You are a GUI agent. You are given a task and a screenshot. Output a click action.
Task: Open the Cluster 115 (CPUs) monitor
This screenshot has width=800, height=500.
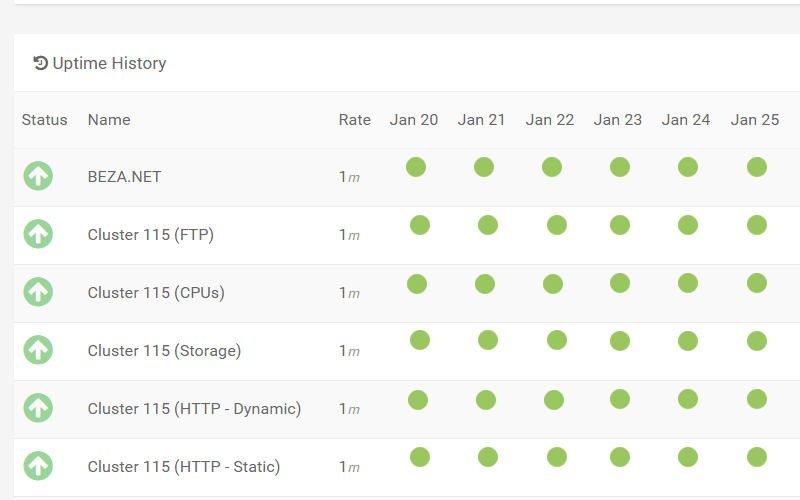(156, 293)
